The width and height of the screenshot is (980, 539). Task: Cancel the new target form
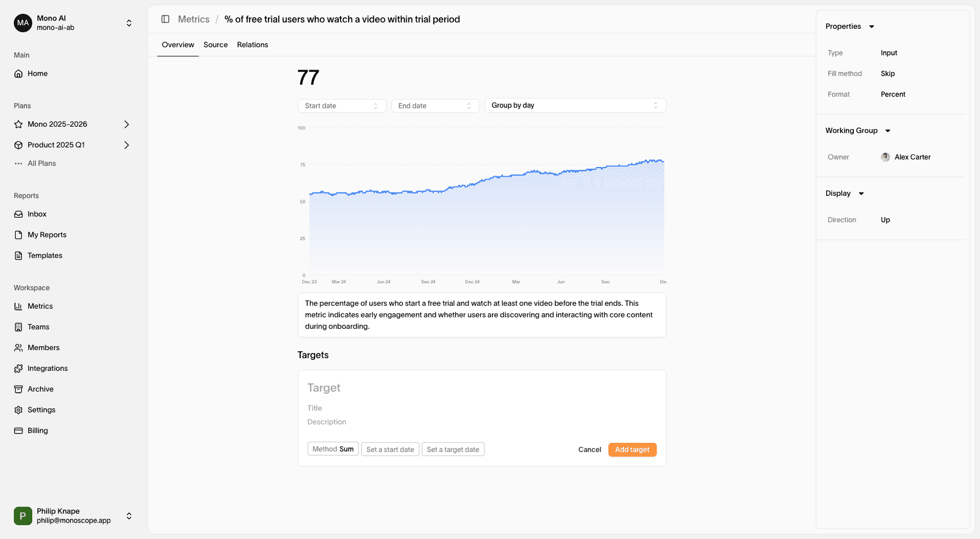point(589,450)
